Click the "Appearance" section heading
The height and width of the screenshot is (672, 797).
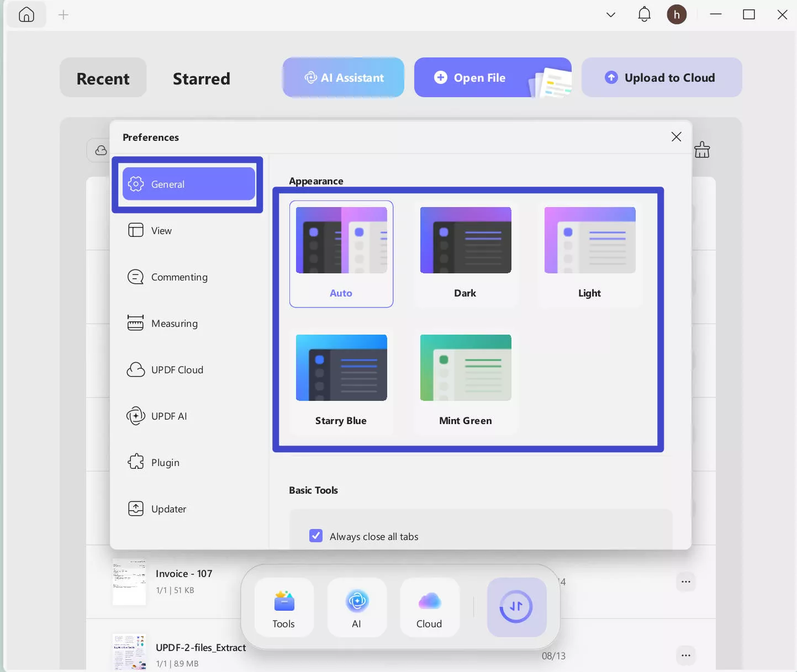pyautogui.click(x=316, y=181)
